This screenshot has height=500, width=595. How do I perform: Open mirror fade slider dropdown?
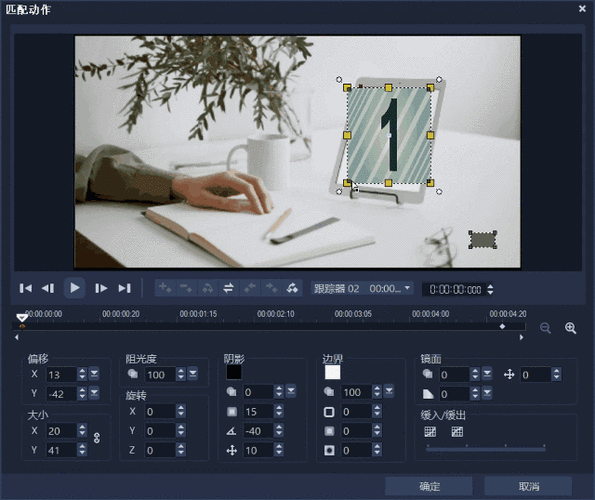tap(487, 393)
